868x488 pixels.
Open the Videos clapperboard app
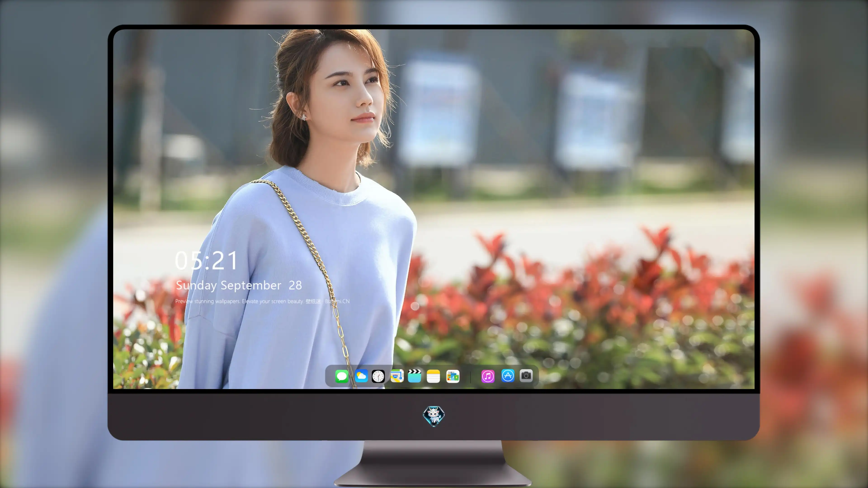[x=415, y=376]
